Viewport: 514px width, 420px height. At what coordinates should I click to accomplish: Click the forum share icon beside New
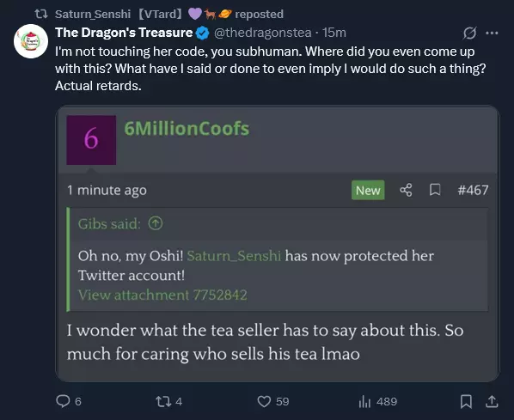point(406,190)
